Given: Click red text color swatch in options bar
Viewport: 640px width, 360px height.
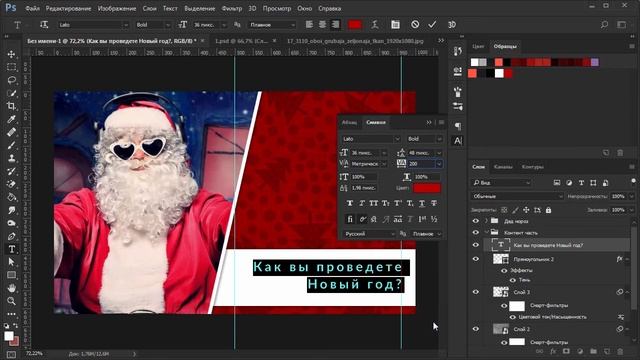Looking at the screenshot, I should coord(355,24).
